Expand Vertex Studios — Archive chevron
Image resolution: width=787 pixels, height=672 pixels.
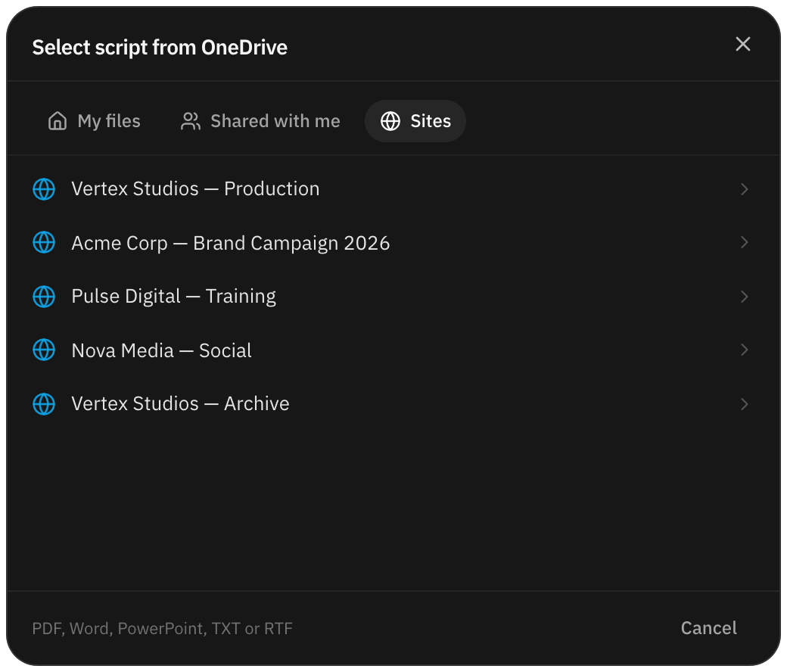click(745, 404)
